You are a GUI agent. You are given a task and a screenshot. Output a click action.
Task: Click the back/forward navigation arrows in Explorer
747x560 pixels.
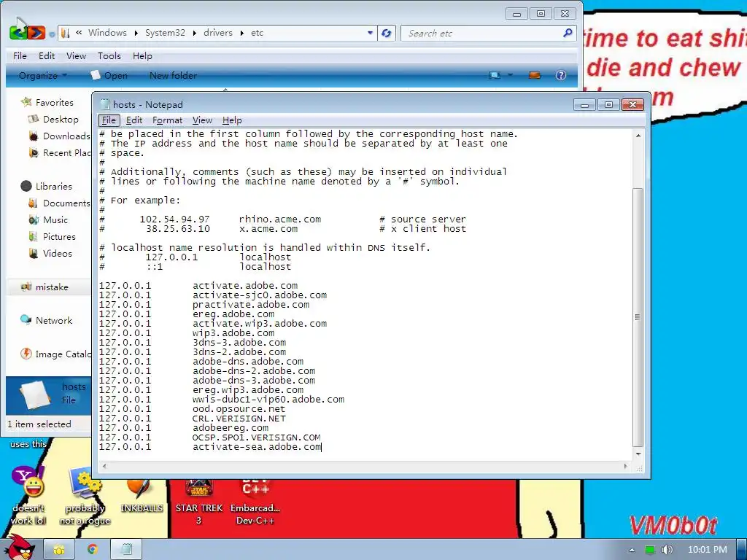click(28, 33)
